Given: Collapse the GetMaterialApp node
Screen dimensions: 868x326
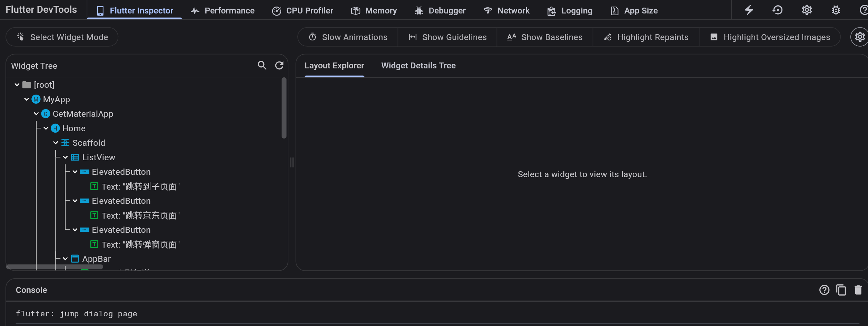Looking at the screenshot, I should pyautogui.click(x=36, y=114).
